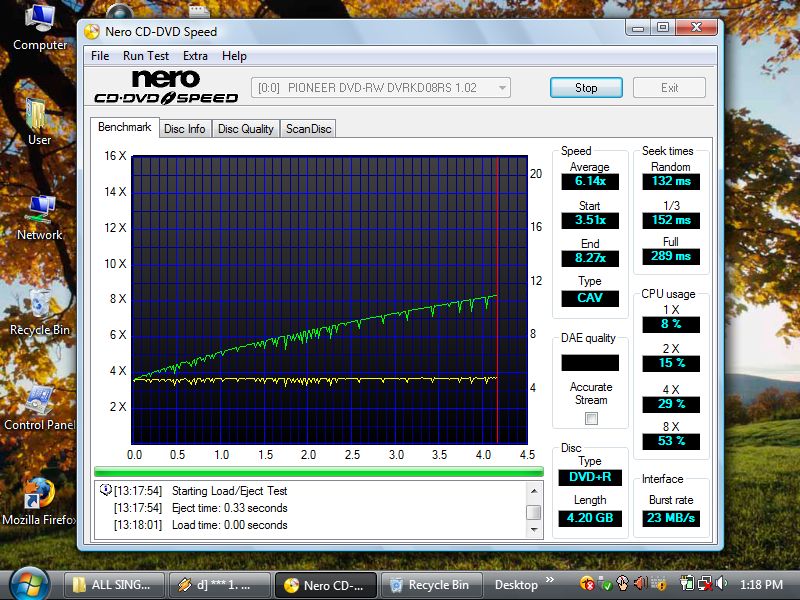
Task: Click the Desktop toolbar label
Action: point(516,585)
